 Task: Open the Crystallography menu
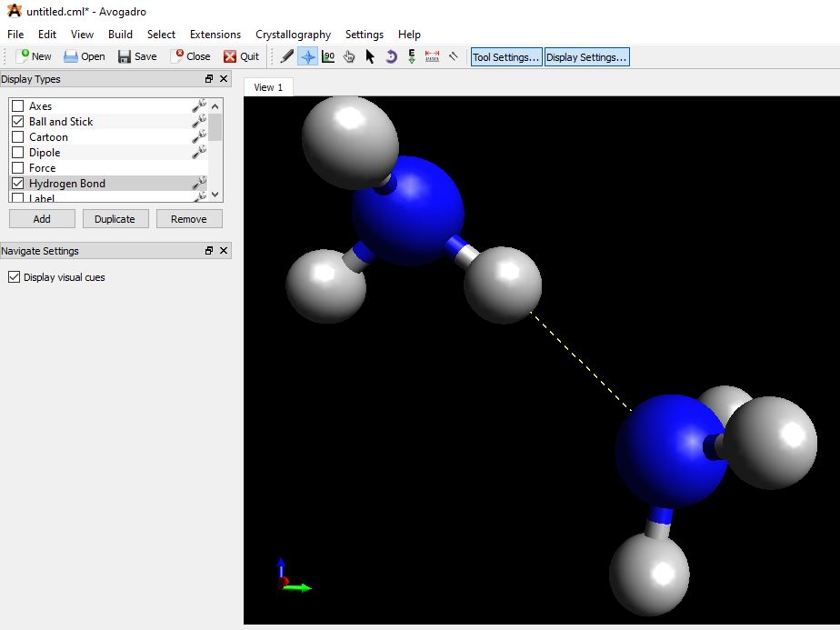[293, 35]
